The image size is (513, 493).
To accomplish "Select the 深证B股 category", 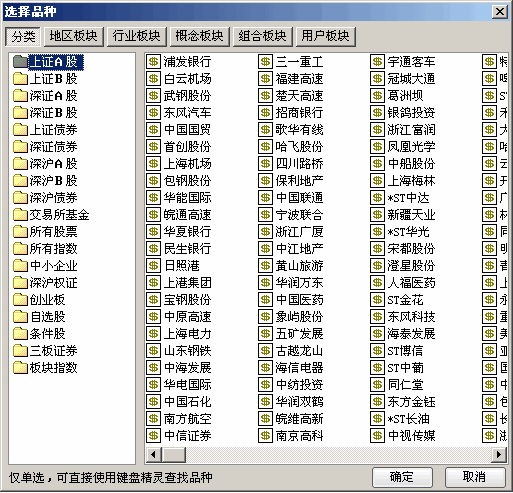I will [53, 113].
